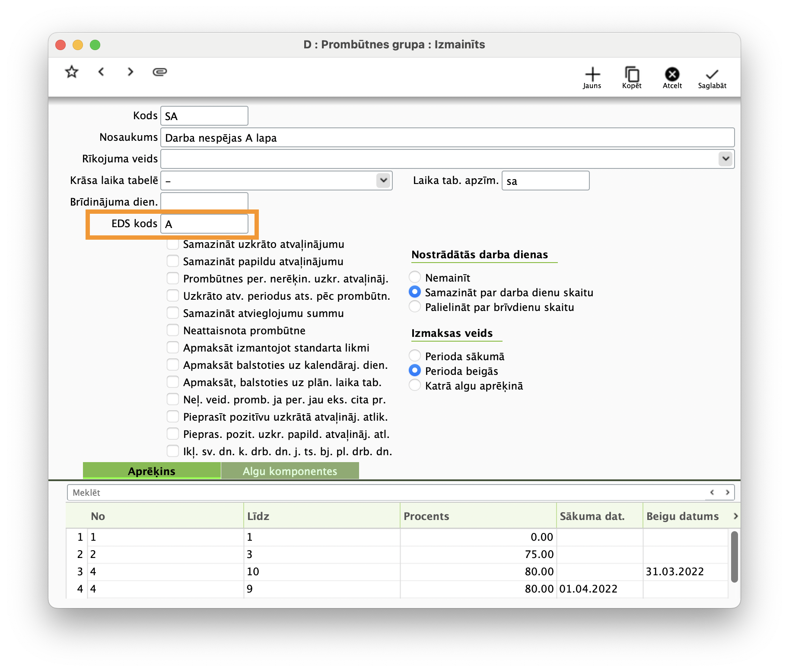Go to next record arrow
The height and width of the screenshot is (672, 789).
[130, 72]
